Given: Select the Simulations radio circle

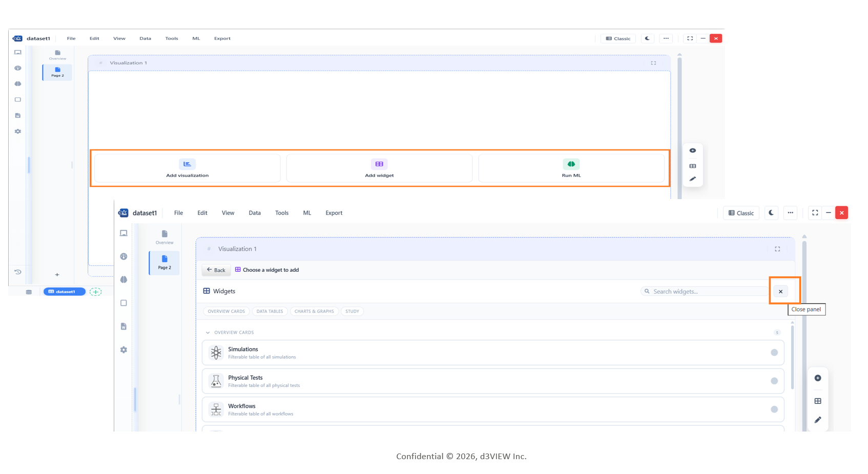Looking at the screenshot, I should click(x=774, y=353).
